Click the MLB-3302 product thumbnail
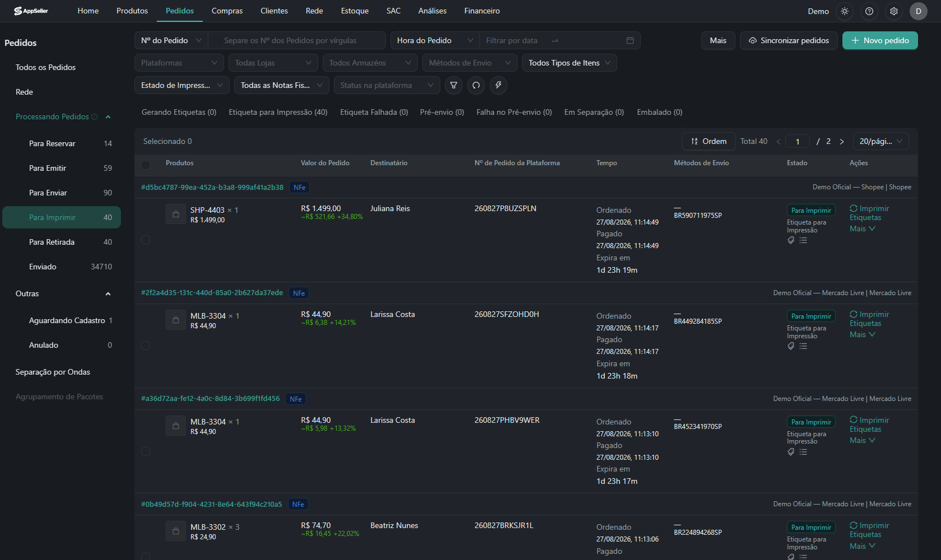941x560 pixels. pyautogui.click(x=176, y=531)
